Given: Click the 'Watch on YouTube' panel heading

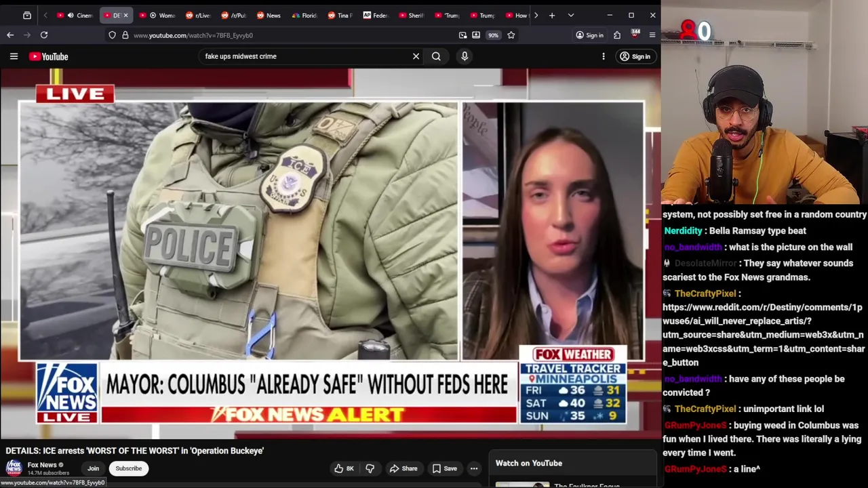Looking at the screenshot, I should coord(529,463).
